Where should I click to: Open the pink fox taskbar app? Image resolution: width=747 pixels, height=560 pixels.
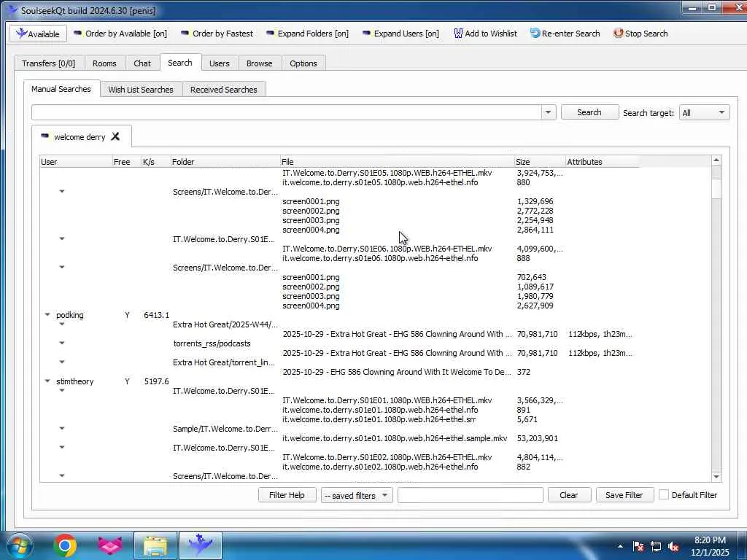click(x=110, y=545)
